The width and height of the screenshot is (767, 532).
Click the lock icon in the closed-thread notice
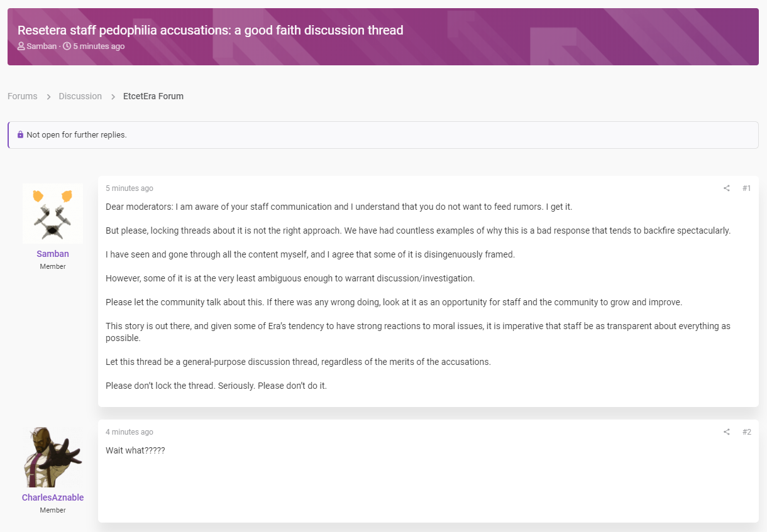tap(21, 135)
